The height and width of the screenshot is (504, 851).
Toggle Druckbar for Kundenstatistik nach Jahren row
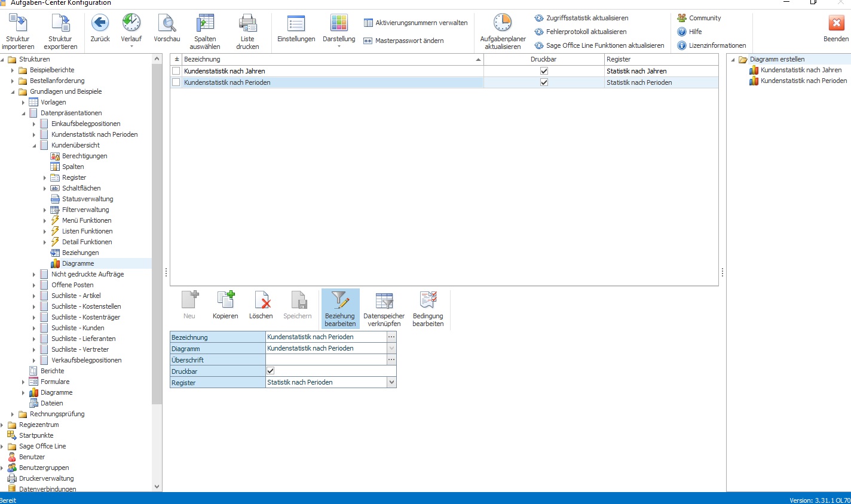[544, 71]
